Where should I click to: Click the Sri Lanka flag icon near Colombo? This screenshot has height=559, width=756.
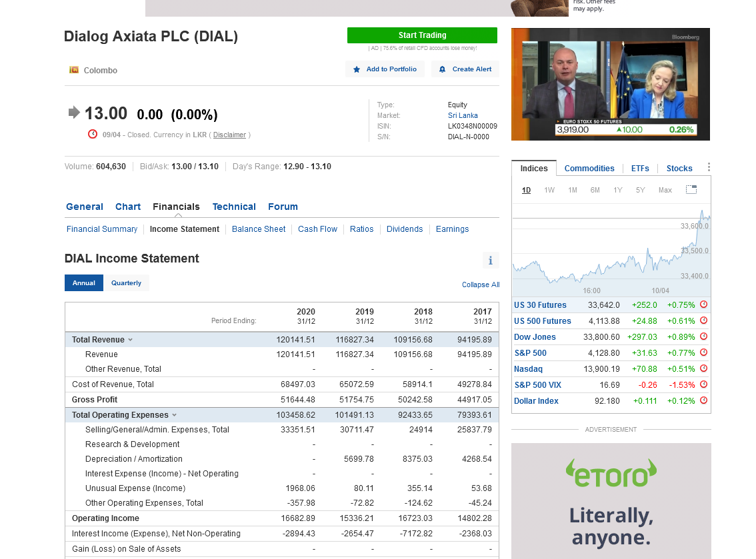(x=74, y=70)
